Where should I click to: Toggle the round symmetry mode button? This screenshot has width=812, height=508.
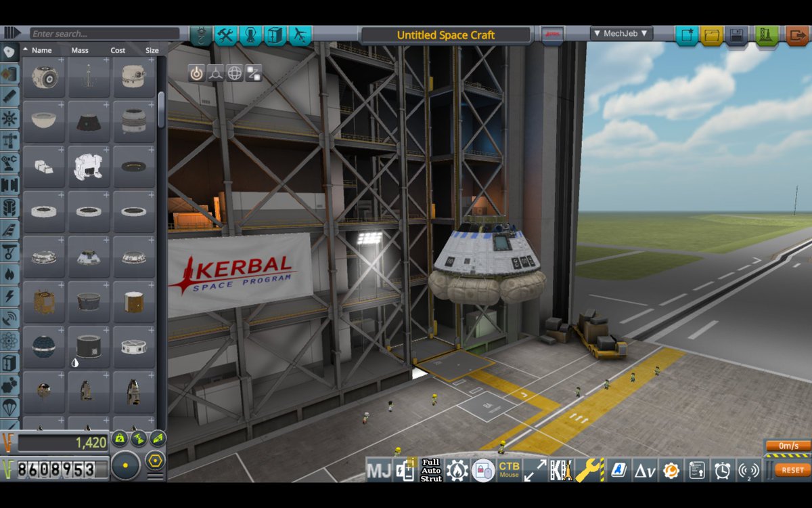pyautogui.click(x=126, y=465)
